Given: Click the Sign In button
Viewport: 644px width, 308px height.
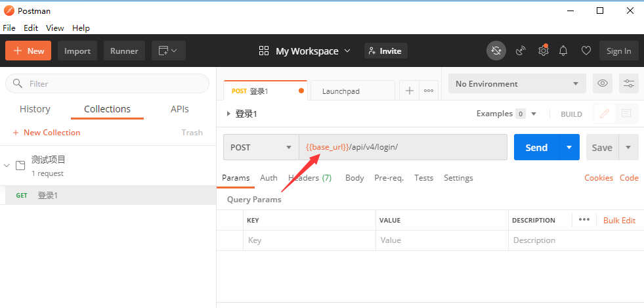Looking at the screenshot, I should pyautogui.click(x=619, y=51).
